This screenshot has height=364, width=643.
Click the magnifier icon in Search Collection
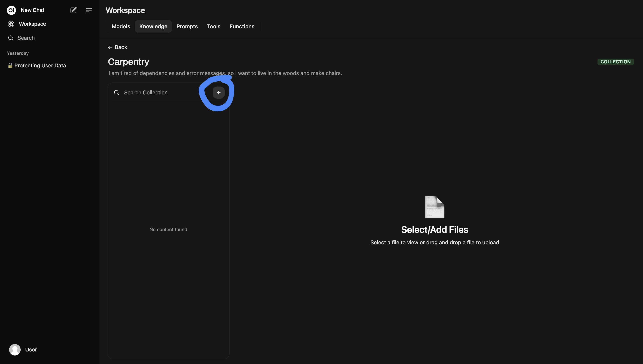117,93
